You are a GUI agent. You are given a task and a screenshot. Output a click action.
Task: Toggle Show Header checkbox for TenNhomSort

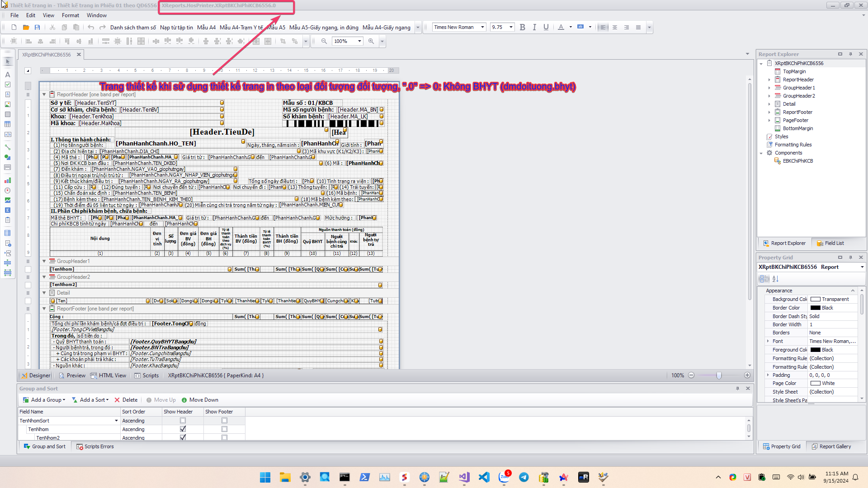click(x=183, y=421)
